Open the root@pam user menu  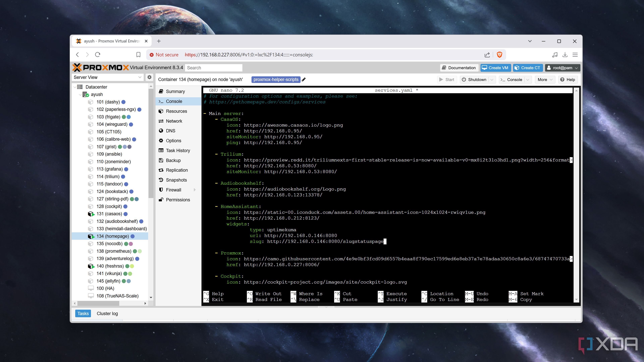pyautogui.click(x=562, y=68)
